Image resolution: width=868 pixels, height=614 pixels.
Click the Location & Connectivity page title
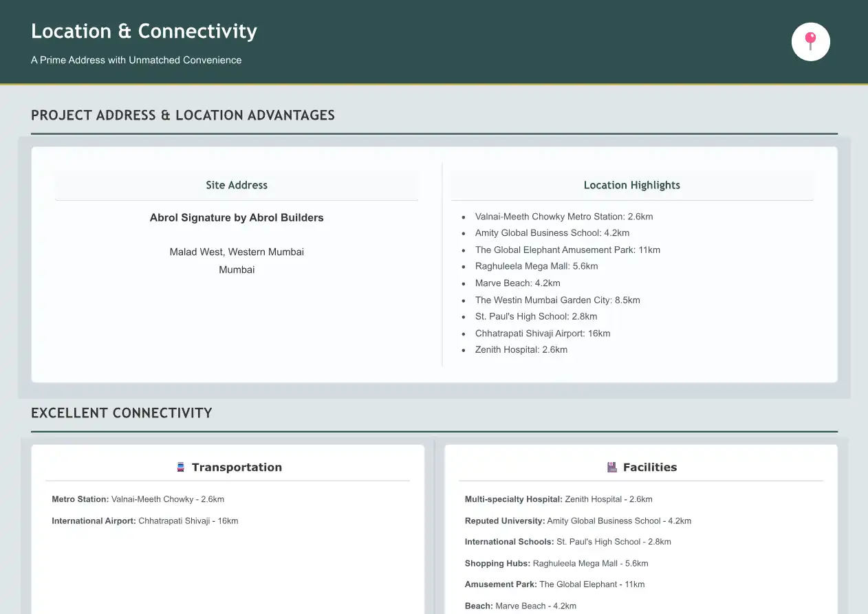tap(144, 32)
